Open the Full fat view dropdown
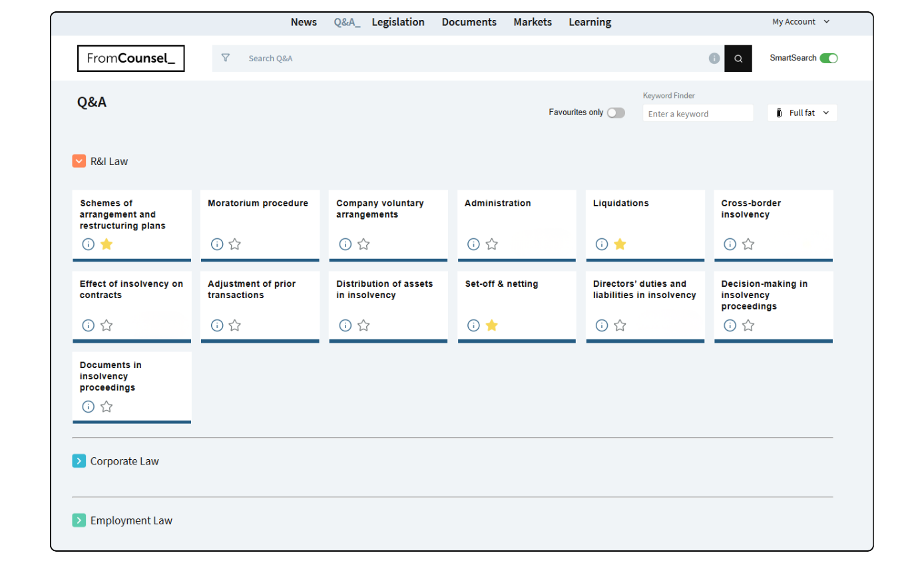 802,113
